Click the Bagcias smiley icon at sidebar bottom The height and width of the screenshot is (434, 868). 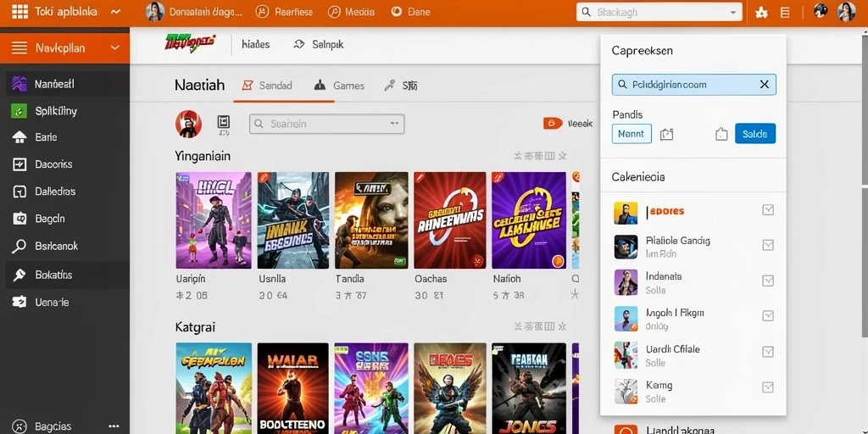(x=19, y=426)
